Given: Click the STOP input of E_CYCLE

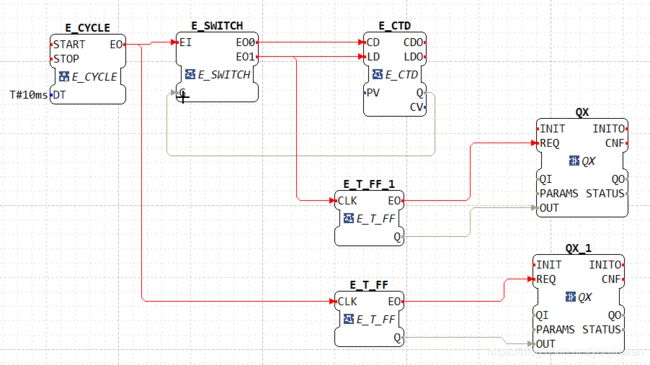Looking at the screenshot, I should pyautogui.click(x=66, y=59).
